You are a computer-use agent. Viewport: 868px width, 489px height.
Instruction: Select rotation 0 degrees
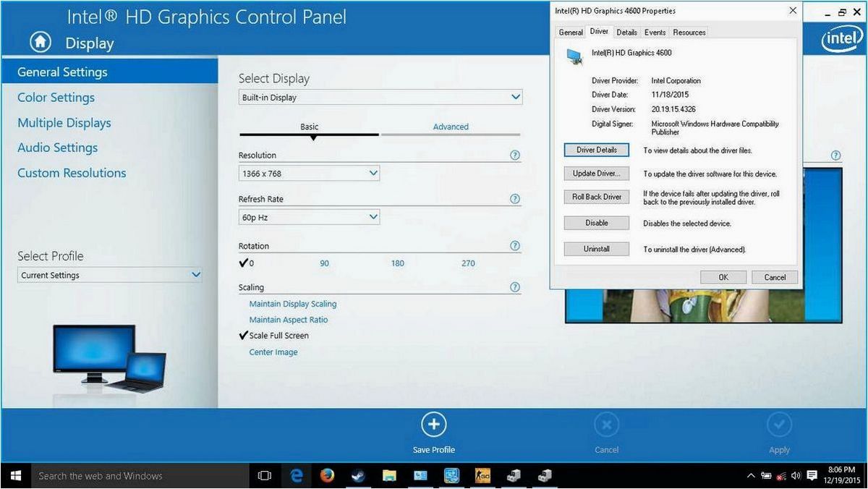tap(247, 263)
